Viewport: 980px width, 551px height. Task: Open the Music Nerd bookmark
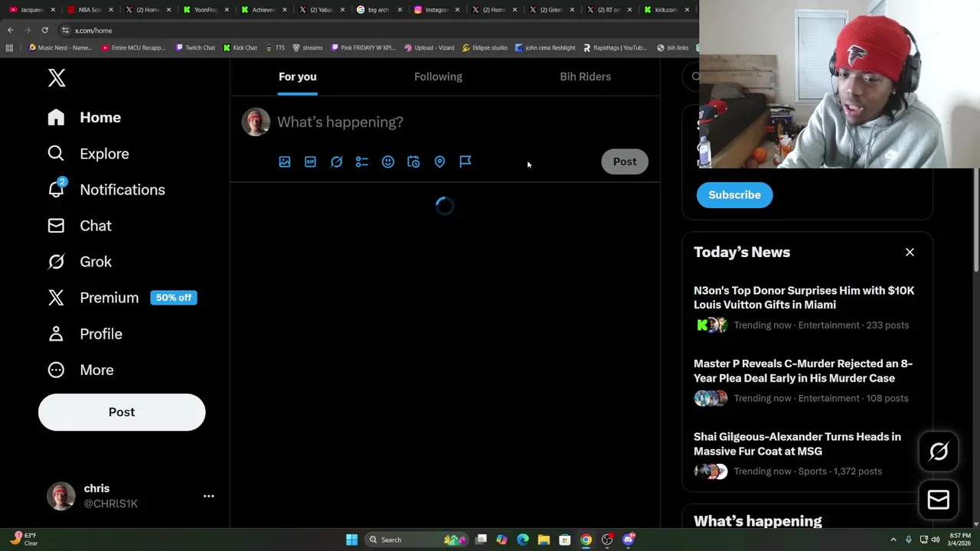coord(60,47)
